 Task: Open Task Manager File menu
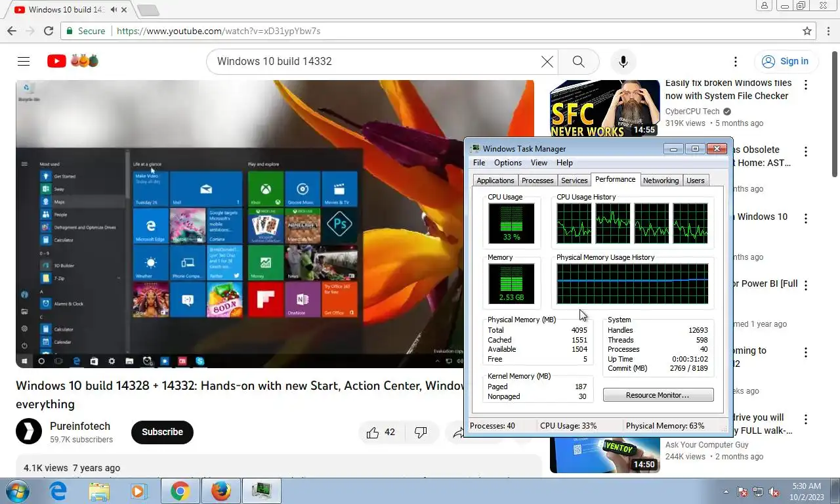pos(479,163)
